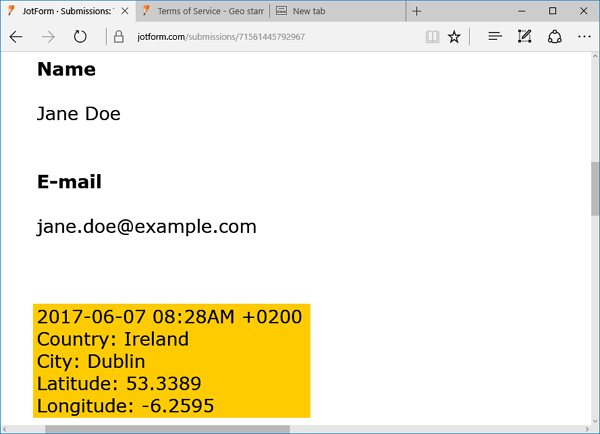
Task: Close the Terms of Service tab
Action: click(x=258, y=11)
